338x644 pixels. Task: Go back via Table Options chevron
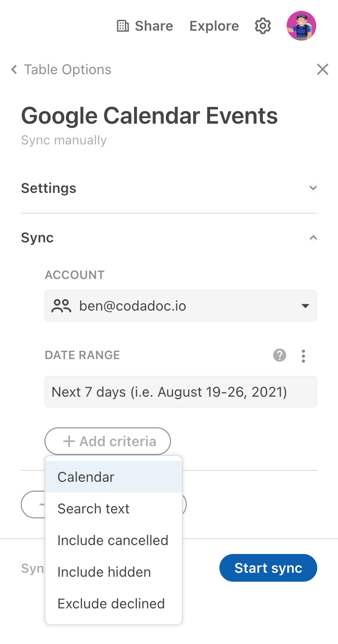[14, 70]
